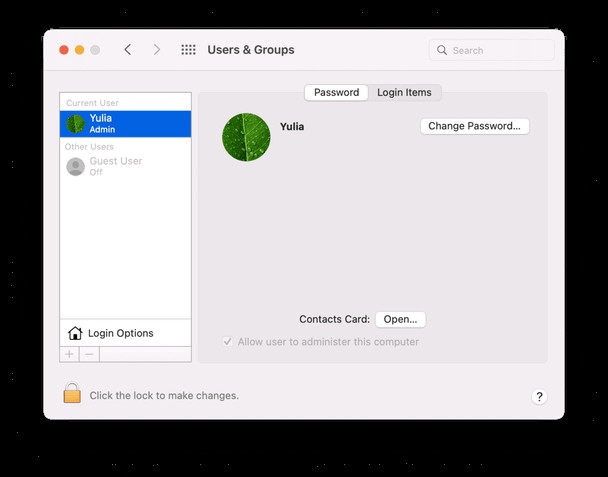
Task: Select the Yulia Admin user row
Action: coord(125,124)
